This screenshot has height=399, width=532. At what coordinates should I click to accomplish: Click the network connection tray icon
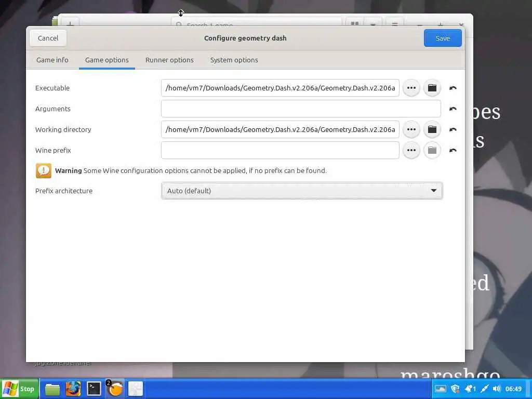[485, 389]
